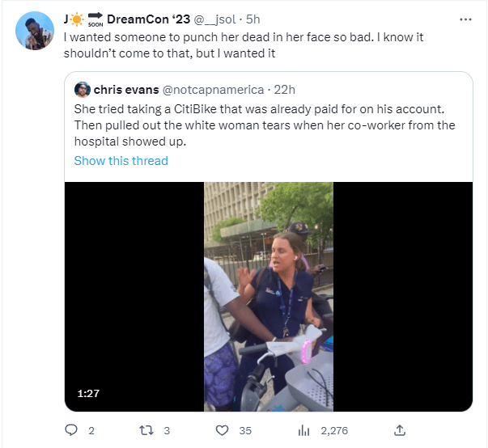The width and height of the screenshot is (488, 448).
Task: Open the quoted tweet text about CitiBike
Action: click(265, 125)
